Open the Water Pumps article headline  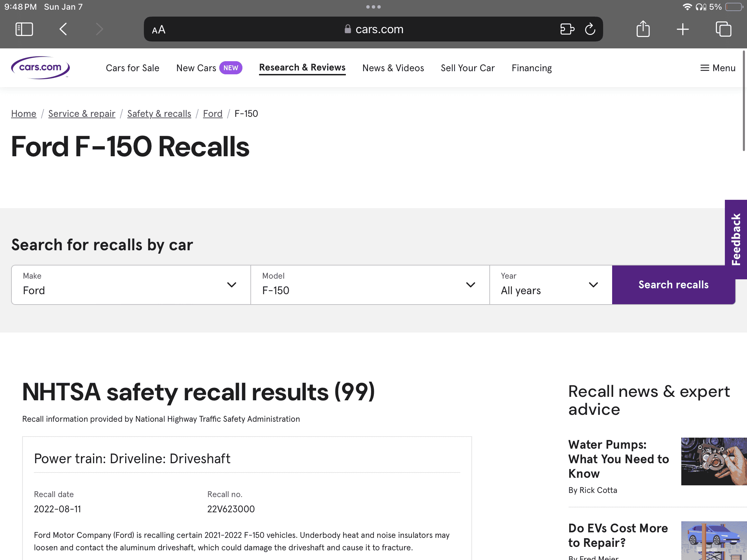tap(619, 459)
